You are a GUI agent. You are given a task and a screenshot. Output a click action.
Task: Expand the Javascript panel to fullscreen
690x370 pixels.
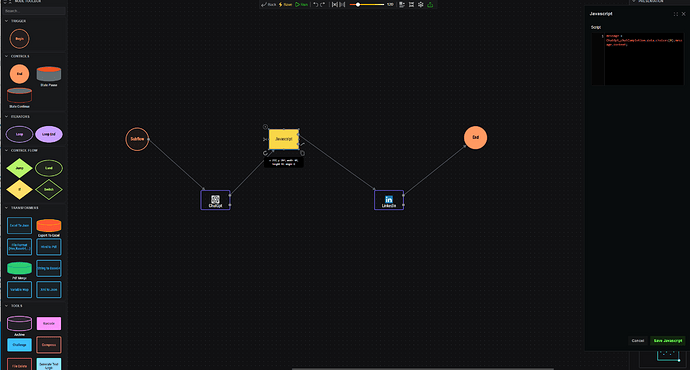pyautogui.click(x=676, y=14)
